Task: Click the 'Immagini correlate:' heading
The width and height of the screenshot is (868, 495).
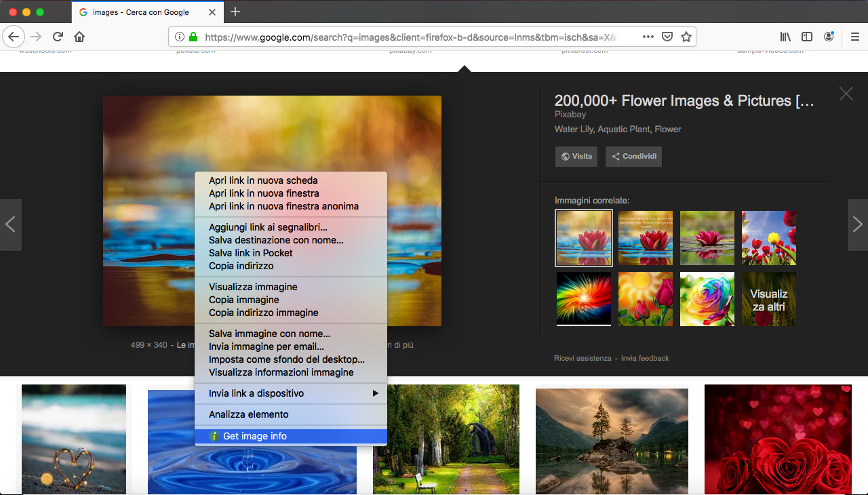Action: pos(592,201)
